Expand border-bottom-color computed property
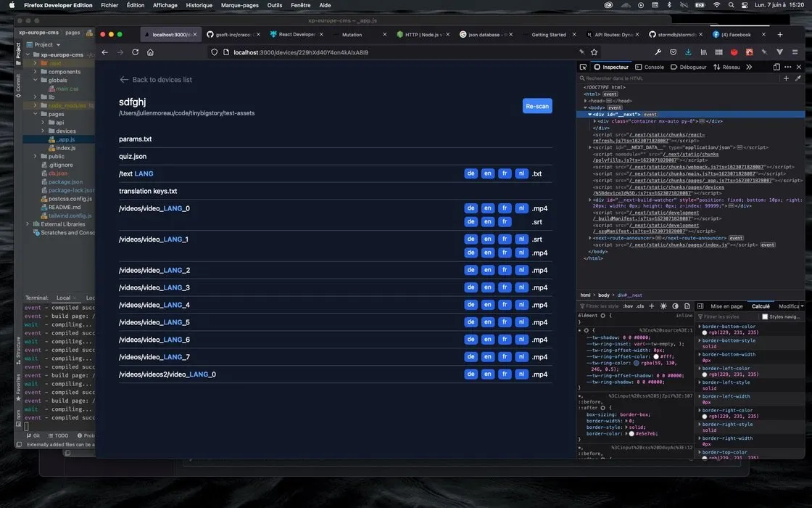812x508 pixels. (x=700, y=327)
